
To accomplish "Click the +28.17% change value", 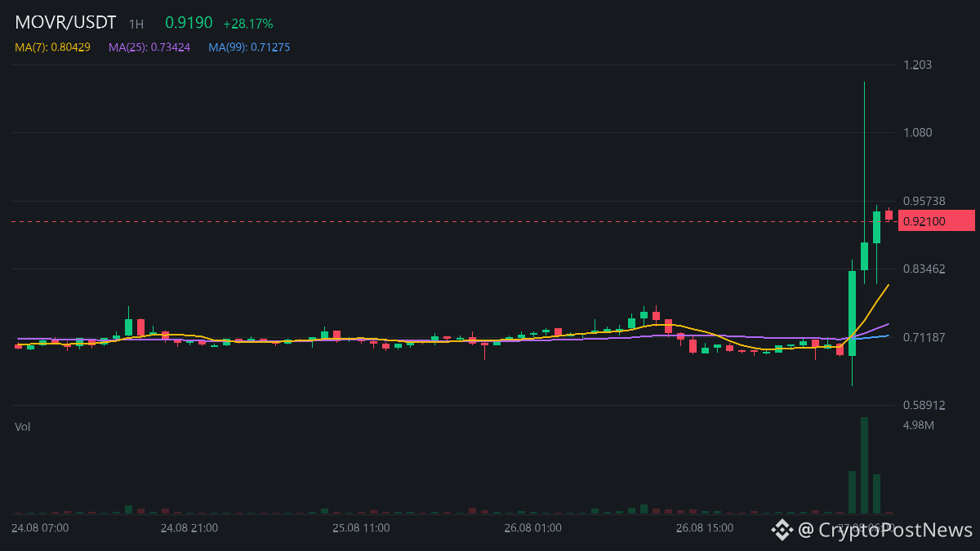I will coord(248,24).
